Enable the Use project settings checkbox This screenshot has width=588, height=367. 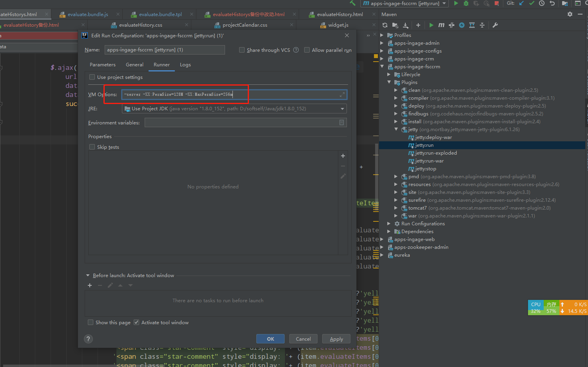point(92,77)
